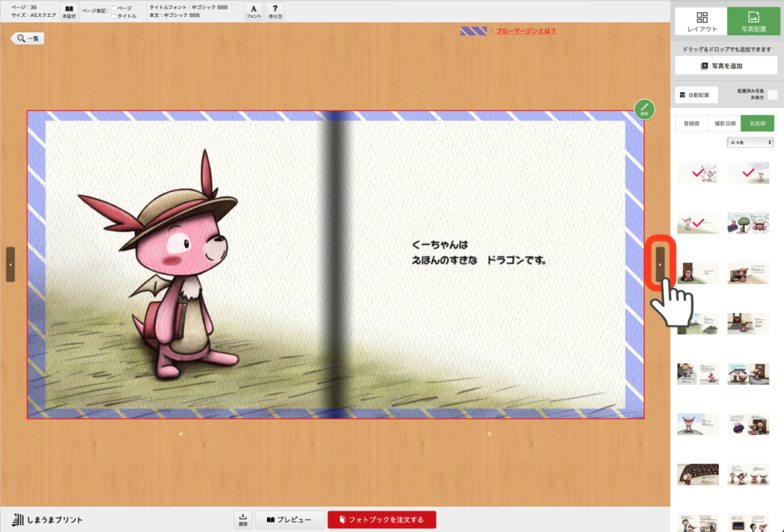Open the A→あ sort order dropdown
This screenshot has height=532, width=784.
pos(750,142)
